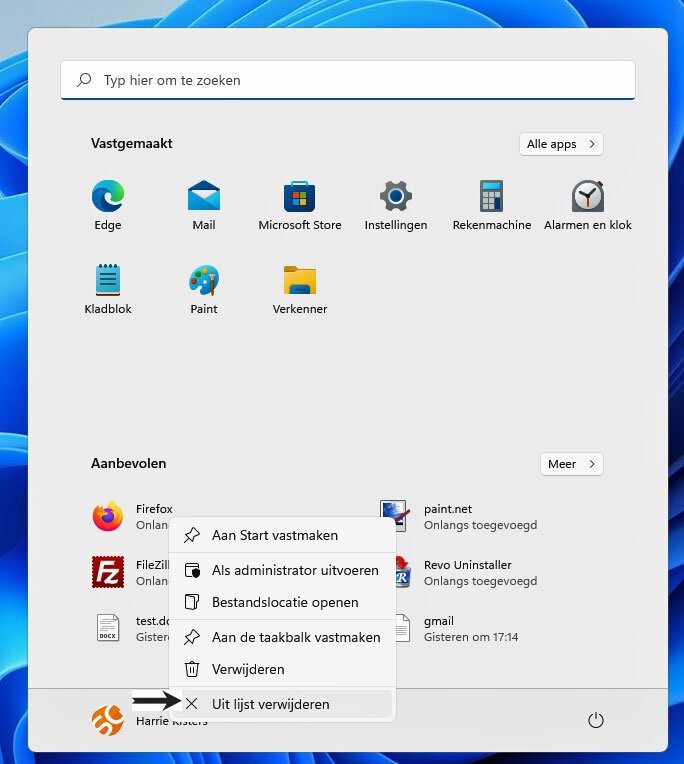The height and width of the screenshot is (764, 684).
Task: Click the search box to type
Action: pyautogui.click(x=347, y=80)
